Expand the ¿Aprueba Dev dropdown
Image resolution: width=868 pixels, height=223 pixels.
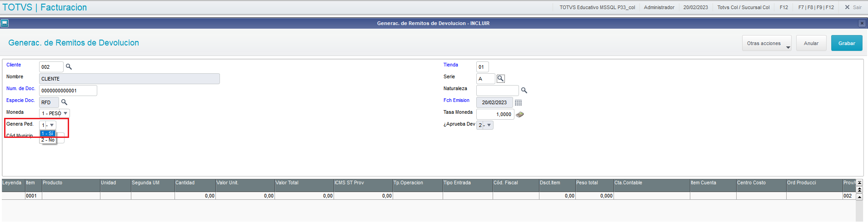489,125
